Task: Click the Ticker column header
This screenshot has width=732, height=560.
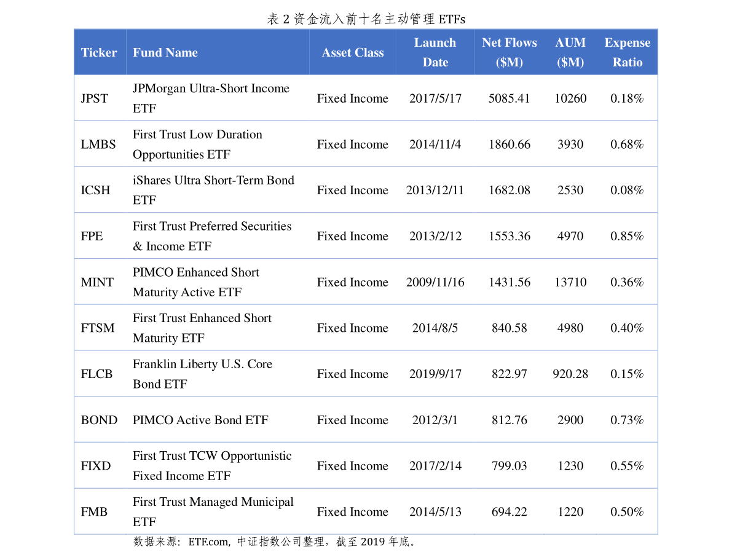Action: point(99,52)
